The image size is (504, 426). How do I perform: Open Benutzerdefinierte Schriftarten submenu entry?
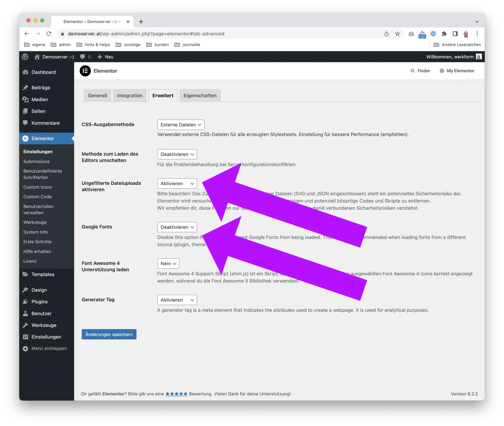[43, 174]
